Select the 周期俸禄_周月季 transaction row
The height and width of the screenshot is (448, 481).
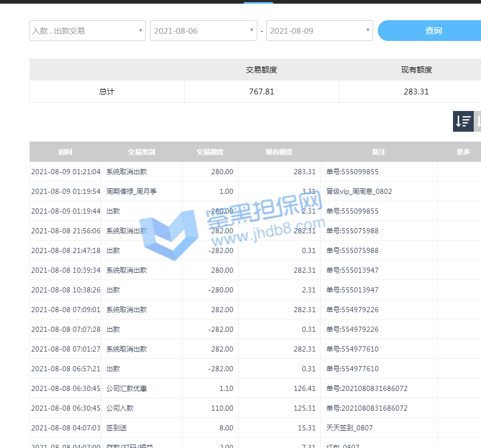131,191
